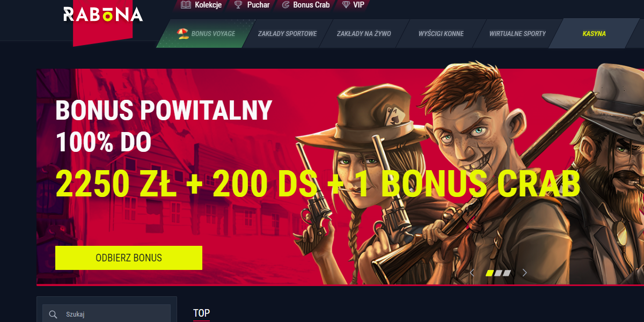
Task: Click the search magnifier icon
Action: [54, 314]
